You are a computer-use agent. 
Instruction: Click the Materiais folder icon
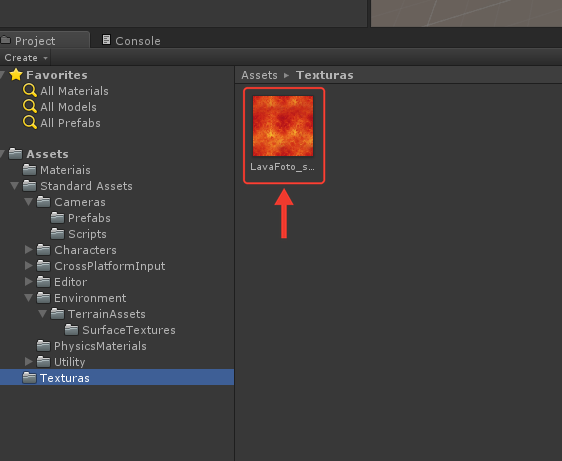[x=29, y=170]
